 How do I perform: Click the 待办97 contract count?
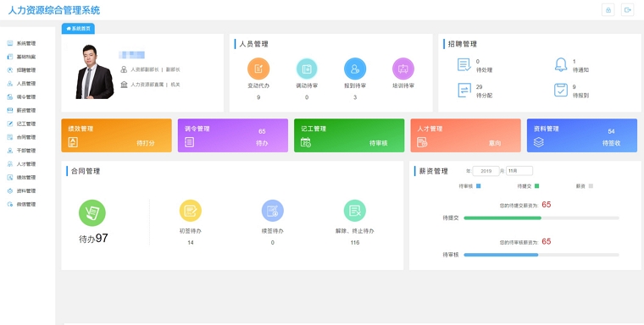coord(93,239)
